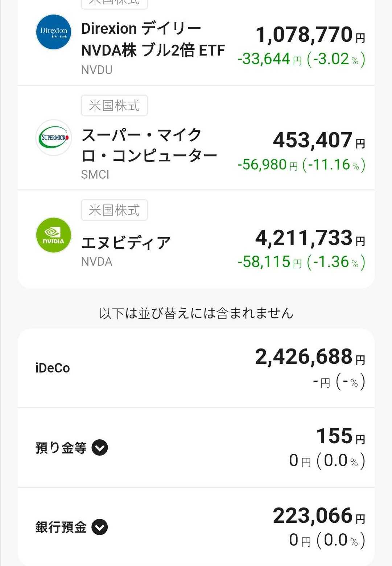Tap the green NVIDIA logo icon
This screenshot has width=392, height=566.
(x=54, y=235)
